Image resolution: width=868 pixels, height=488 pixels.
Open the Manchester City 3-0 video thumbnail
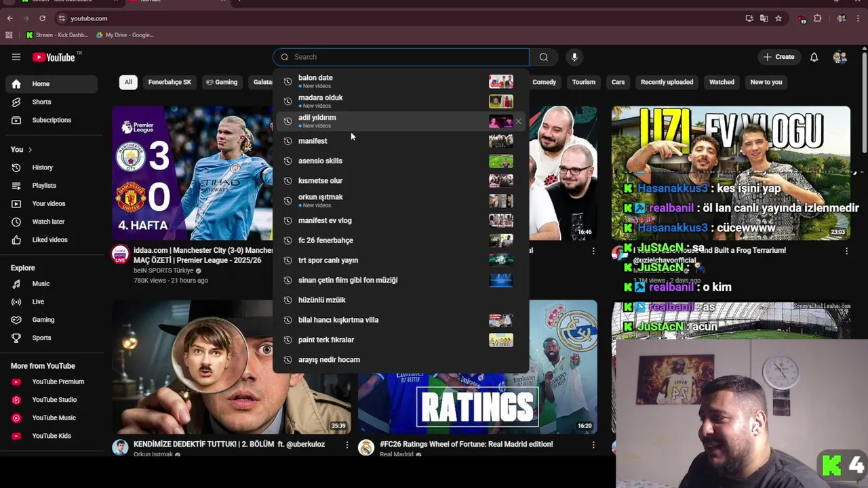click(193, 173)
